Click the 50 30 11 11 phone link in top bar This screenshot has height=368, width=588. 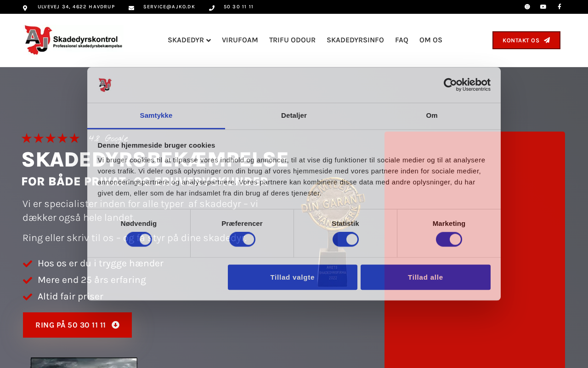coord(238,7)
